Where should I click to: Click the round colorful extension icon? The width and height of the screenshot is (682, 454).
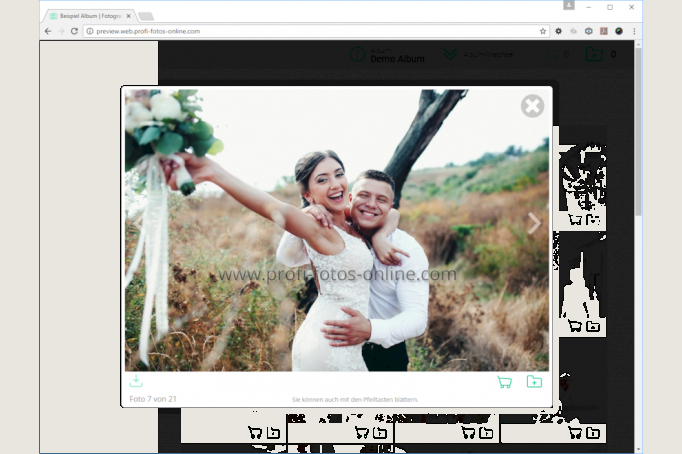619,31
